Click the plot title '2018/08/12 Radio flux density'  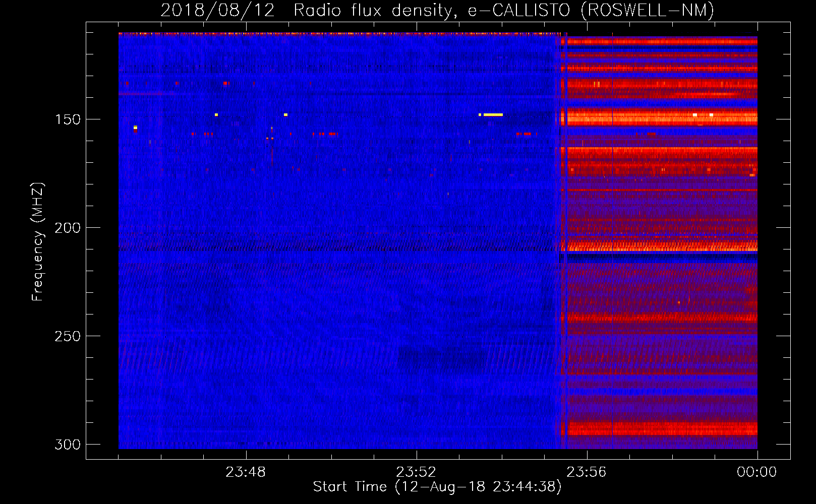coord(437,10)
